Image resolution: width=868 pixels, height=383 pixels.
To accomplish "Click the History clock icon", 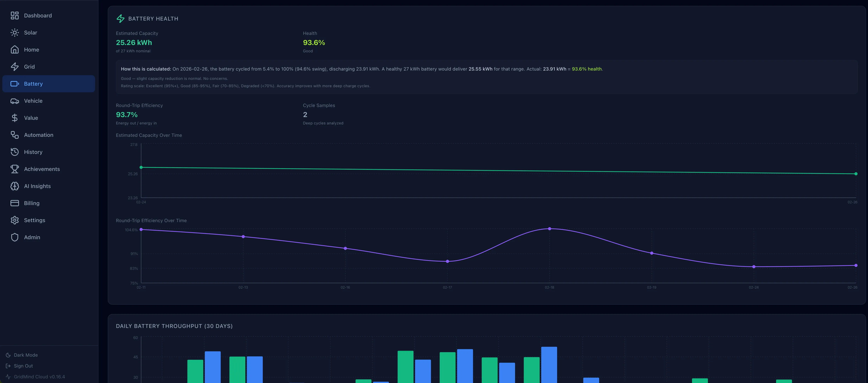I will point(15,152).
